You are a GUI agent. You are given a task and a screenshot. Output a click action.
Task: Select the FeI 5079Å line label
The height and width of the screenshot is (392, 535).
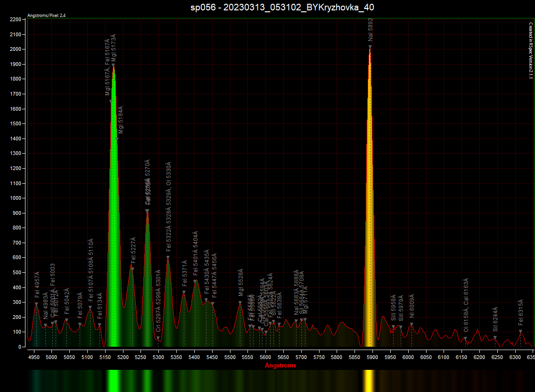[80, 306]
